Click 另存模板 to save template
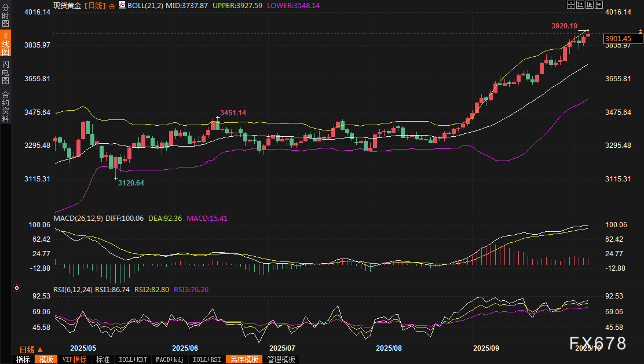Viewport: 644px width, 364px height. [244, 359]
